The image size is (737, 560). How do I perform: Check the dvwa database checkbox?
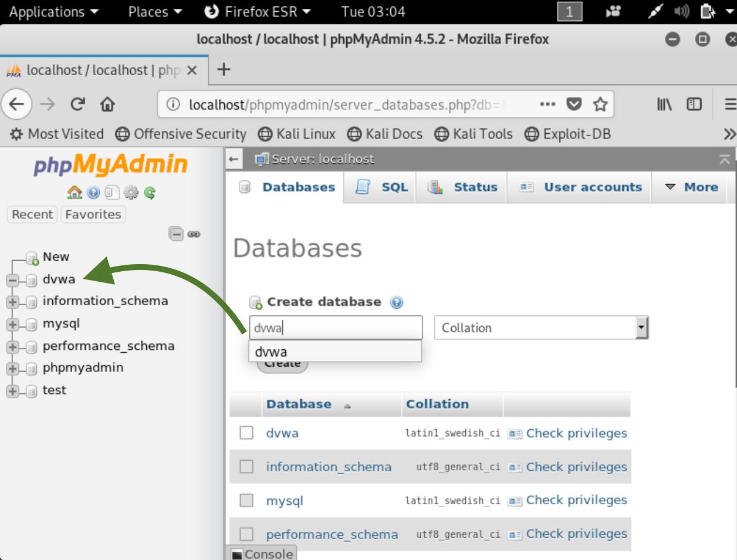(x=246, y=433)
